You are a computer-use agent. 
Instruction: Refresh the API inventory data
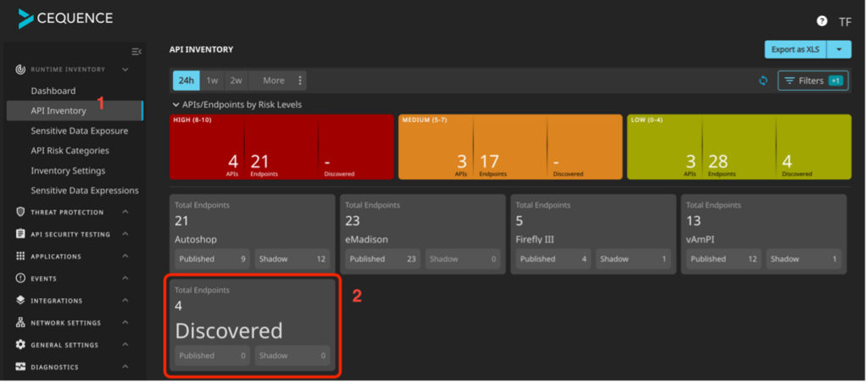click(764, 80)
